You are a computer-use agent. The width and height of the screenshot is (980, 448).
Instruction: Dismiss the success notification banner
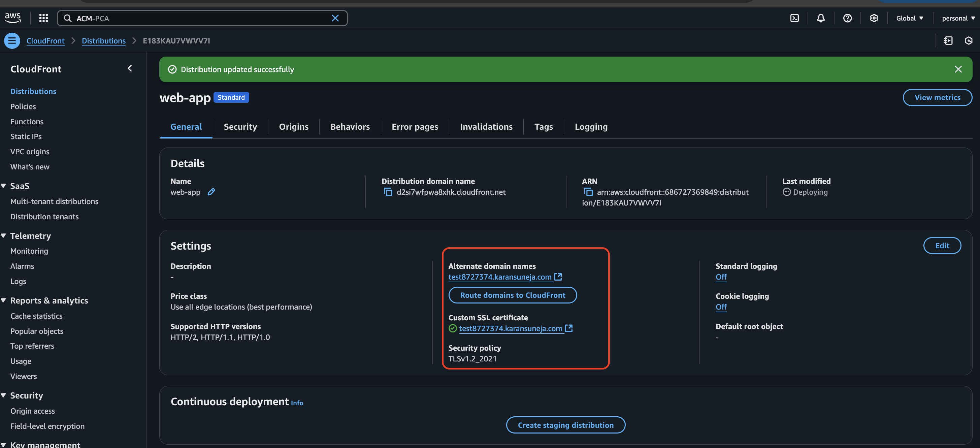click(x=958, y=69)
